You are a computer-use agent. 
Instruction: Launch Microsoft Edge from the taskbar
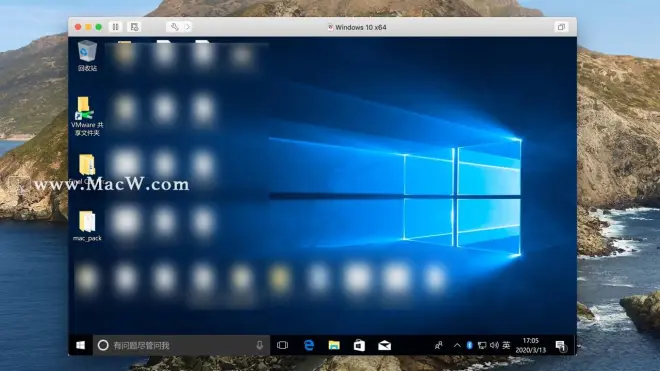[x=309, y=345]
